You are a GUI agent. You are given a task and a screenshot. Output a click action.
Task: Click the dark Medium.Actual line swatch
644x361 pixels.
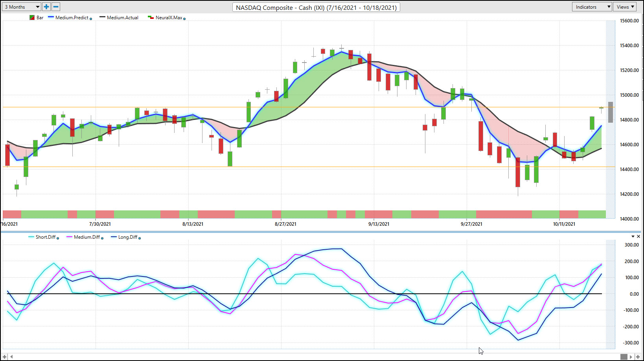[102, 17]
